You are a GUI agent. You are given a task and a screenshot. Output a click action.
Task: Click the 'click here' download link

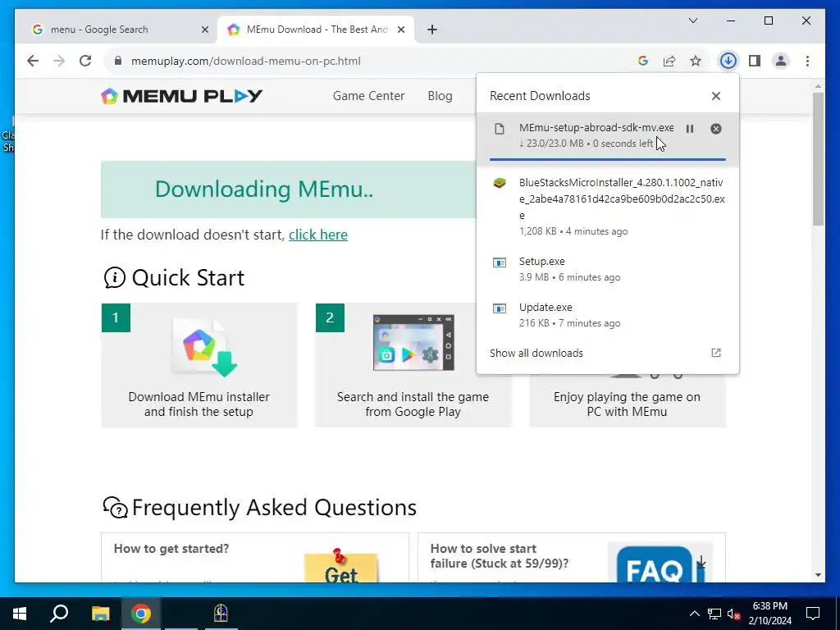pyautogui.click(x=318, y=235)
